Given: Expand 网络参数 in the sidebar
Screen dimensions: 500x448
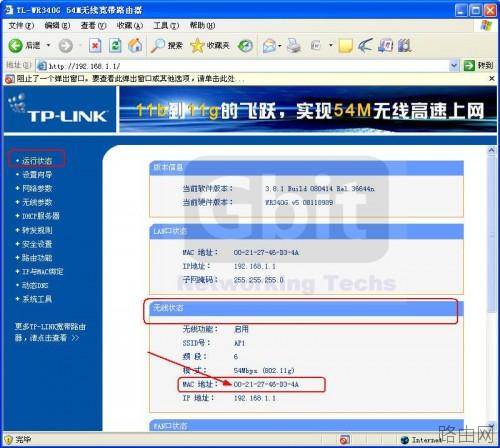Looking at the screenshot, I should pos(37,188).
